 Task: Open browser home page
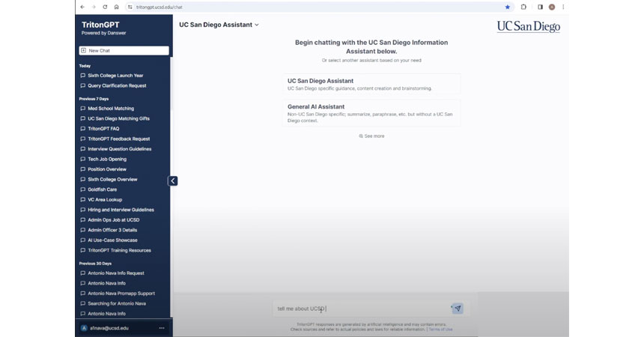117,7
